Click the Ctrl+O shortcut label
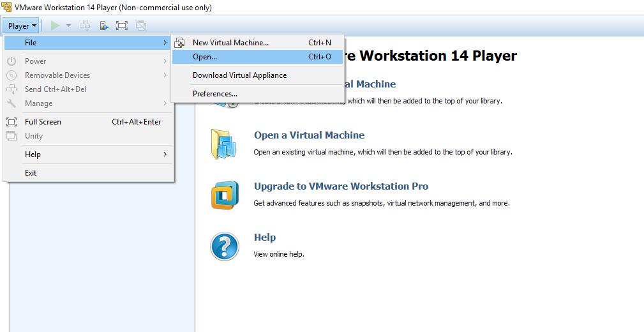Screen dimensions: 644x332 tap(320, 57)
